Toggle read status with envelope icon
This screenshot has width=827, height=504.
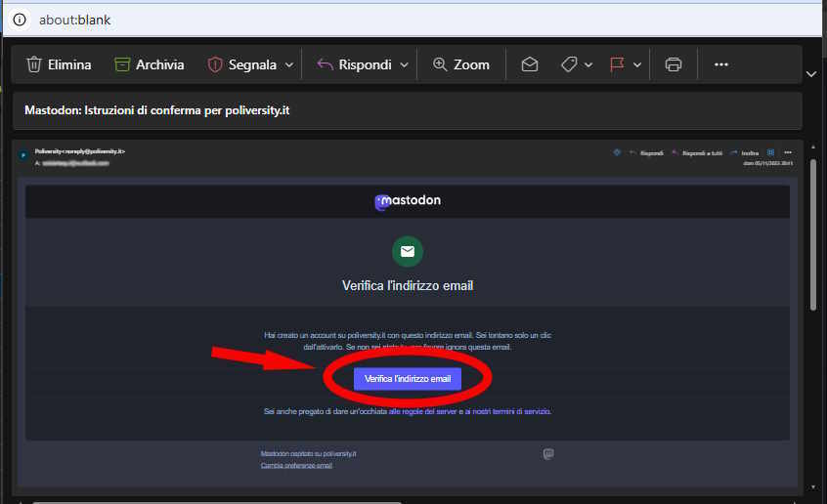click(530, 64)
